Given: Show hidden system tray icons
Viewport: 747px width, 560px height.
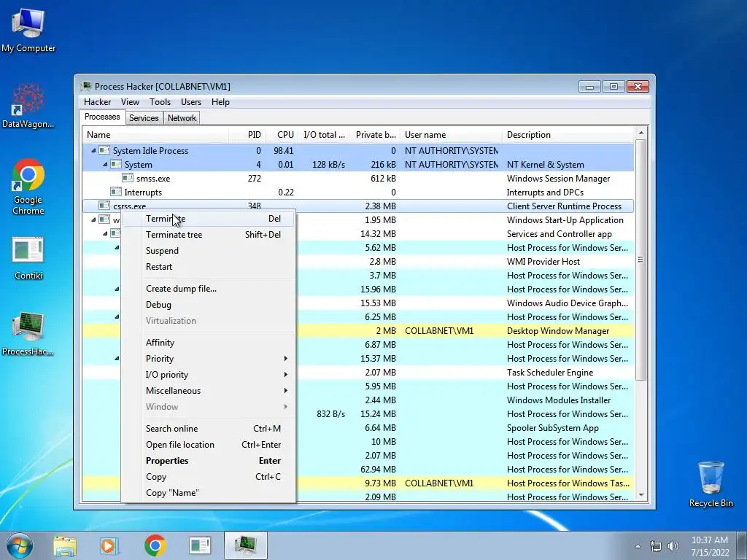Looking at the screenshot, I should (638, 547).
